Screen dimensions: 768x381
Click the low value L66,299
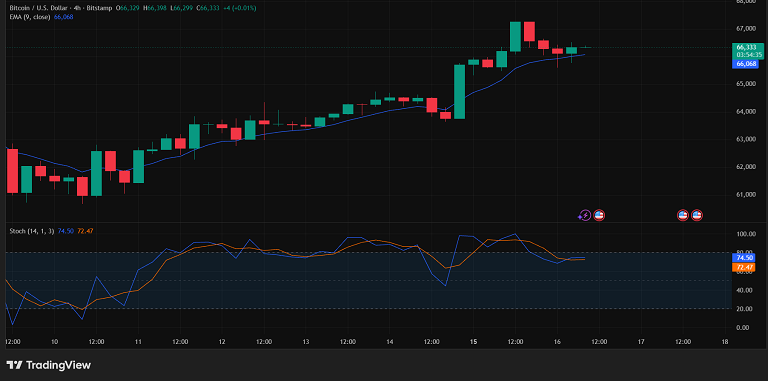(x=181, y=8)
